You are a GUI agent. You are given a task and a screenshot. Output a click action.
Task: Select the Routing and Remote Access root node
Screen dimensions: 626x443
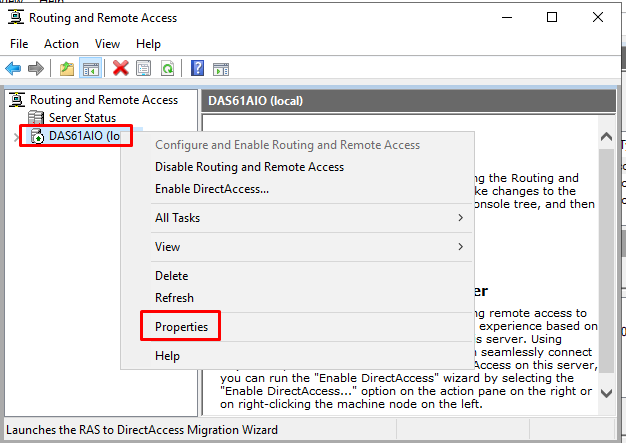(x=103, y=100)
